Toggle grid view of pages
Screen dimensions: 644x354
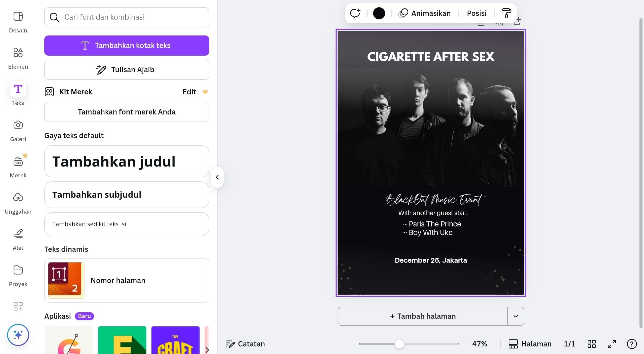[591, 344]
